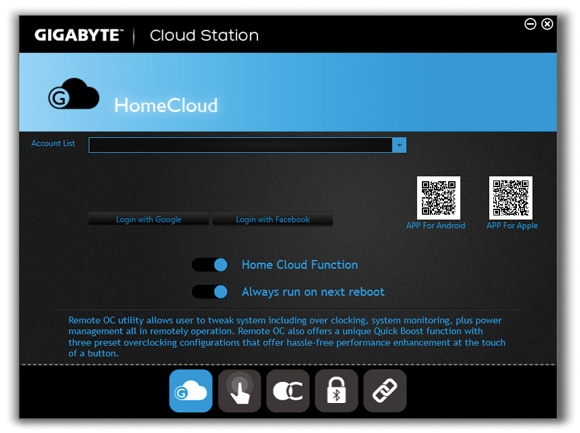The image size is (580, 433).
Task: Open the HomeCloud tab icon
Action: (191, 391)
